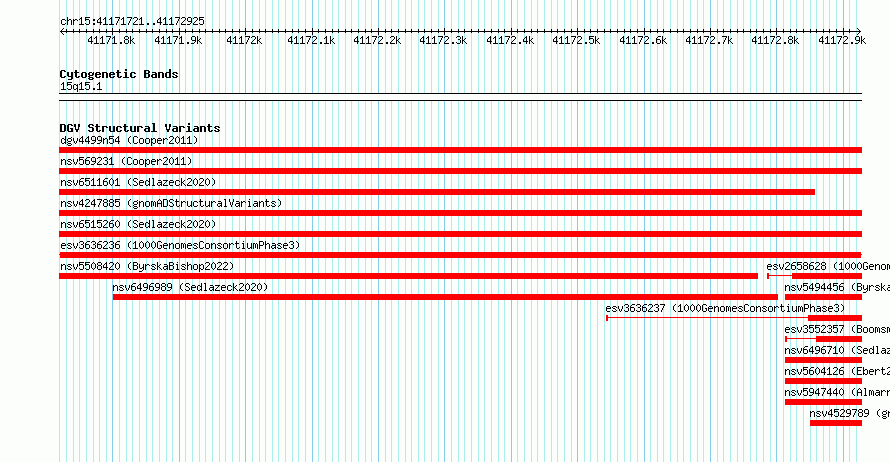The image size is (890, 462).
Task: Select the Cytogenetic Bands track title
Action: tap(119, 74)
